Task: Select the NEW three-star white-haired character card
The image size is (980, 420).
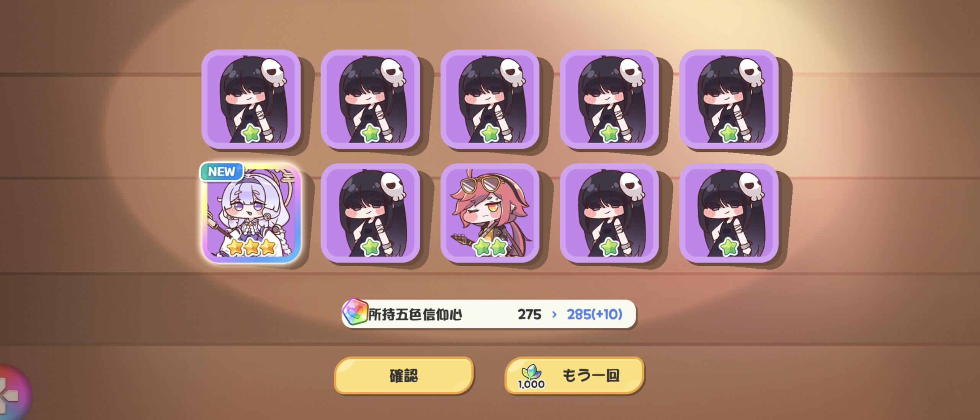Action: point(252,214)
